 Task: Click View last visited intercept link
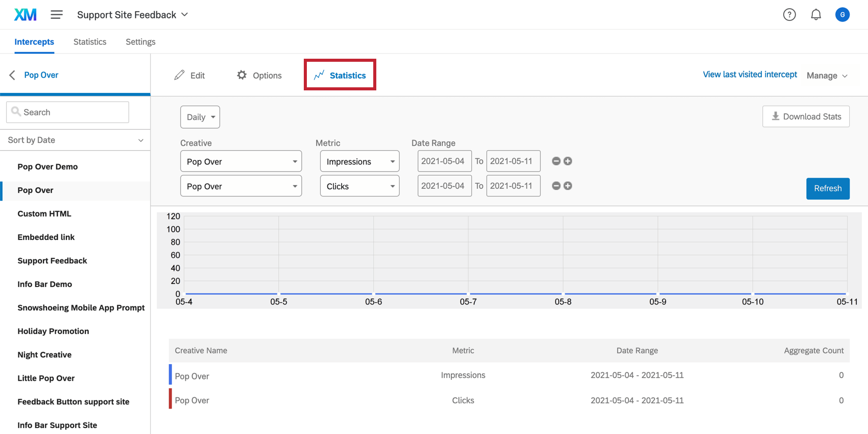tap(750, 75)
